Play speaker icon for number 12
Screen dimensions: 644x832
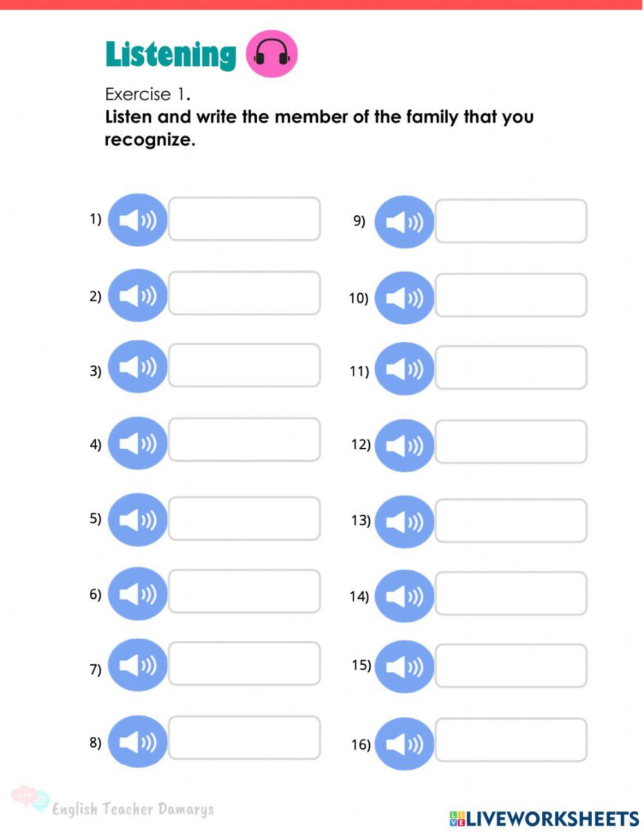point(404,445)
